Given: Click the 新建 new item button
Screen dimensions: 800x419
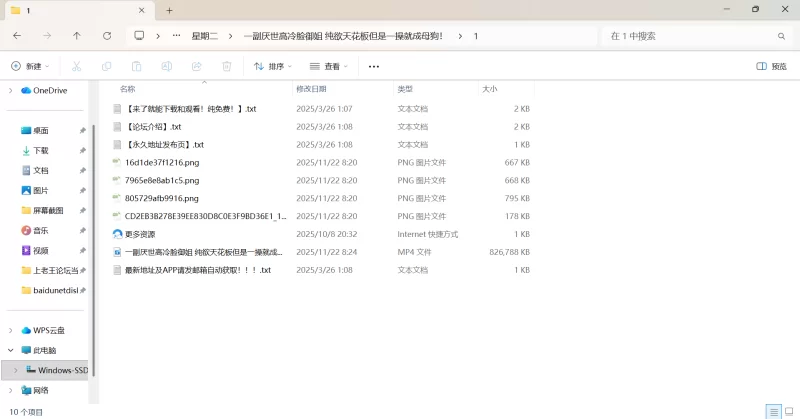Looking at the screenshot, I should click(30, 66).
